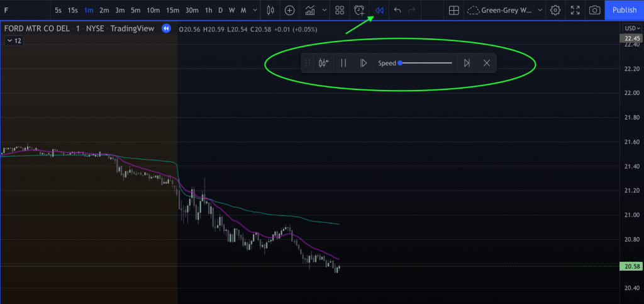Open the USD currency dropdown
The height and width of the screenshot is (304, 644).
[633, 28]
